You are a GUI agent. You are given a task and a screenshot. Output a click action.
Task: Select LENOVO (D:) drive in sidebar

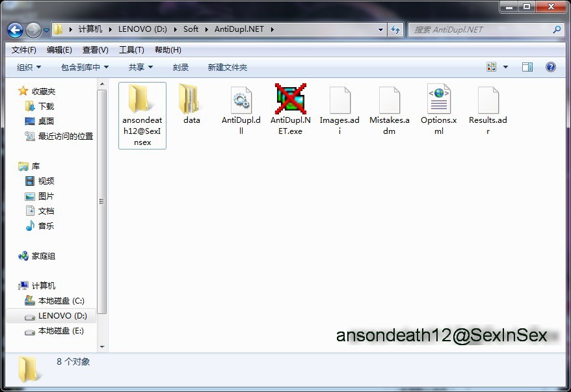pos(51,316)
